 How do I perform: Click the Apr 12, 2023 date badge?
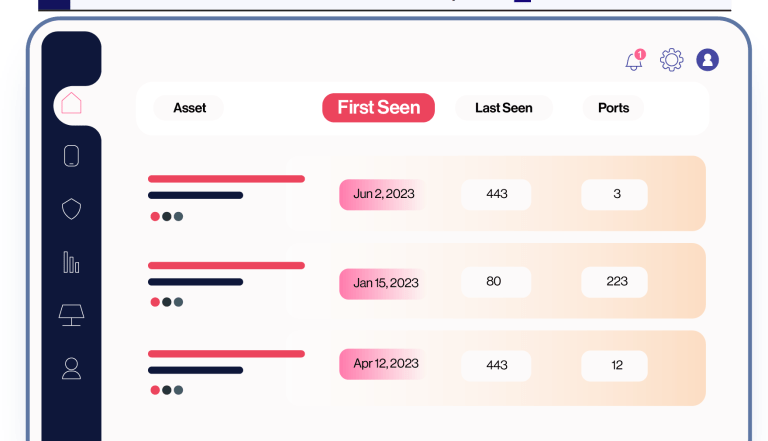pyautogui.click(x=384, y=364)
